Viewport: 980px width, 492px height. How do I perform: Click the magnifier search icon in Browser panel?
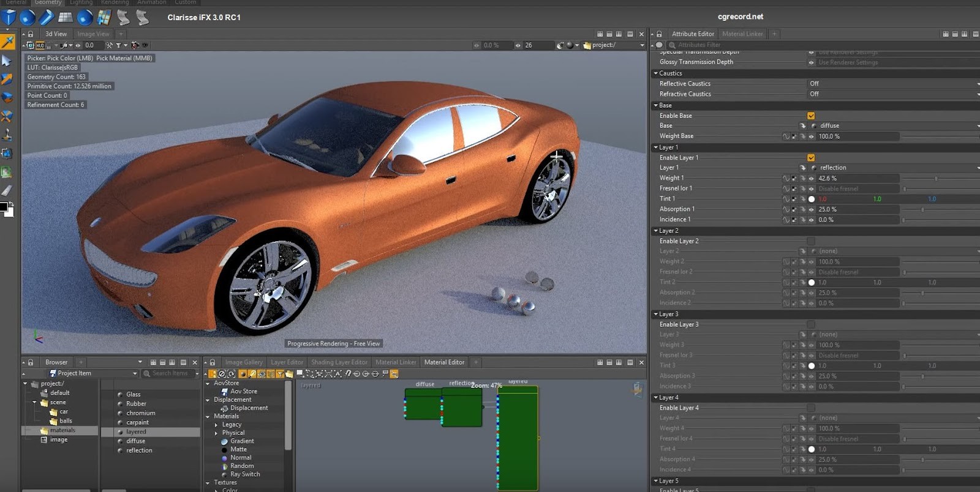point(147,373)
